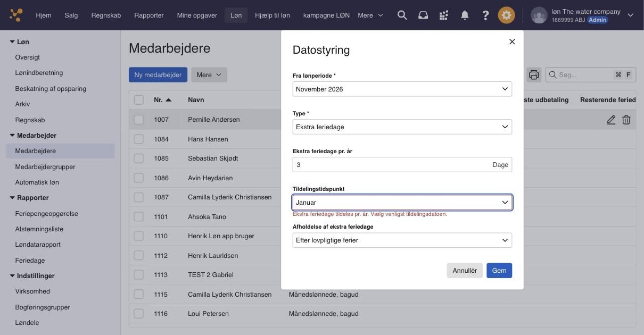
Task: Open Løndatarapport in the sidebar
Action: (x=38, y=245)
